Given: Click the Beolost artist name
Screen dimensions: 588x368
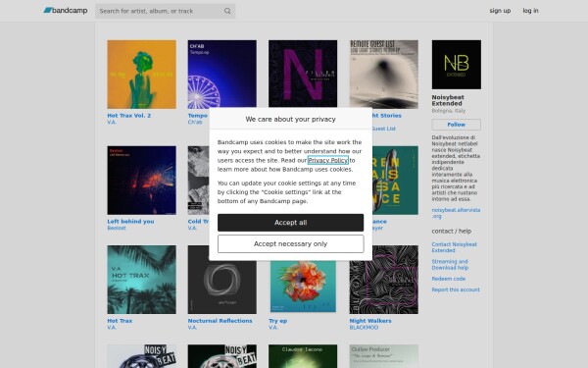Looking at the screenshot, I should pyautogui.click(x=117, y=228).
